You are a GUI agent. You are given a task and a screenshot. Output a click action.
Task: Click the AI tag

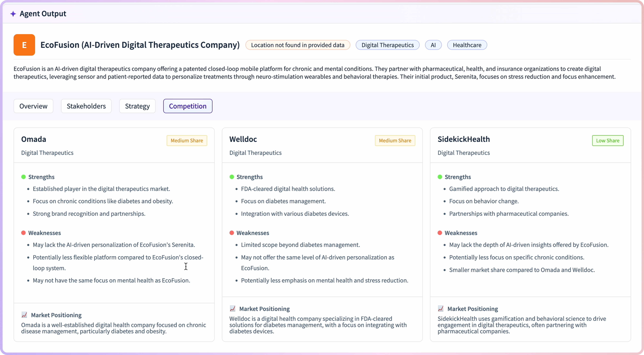[433, 45]
